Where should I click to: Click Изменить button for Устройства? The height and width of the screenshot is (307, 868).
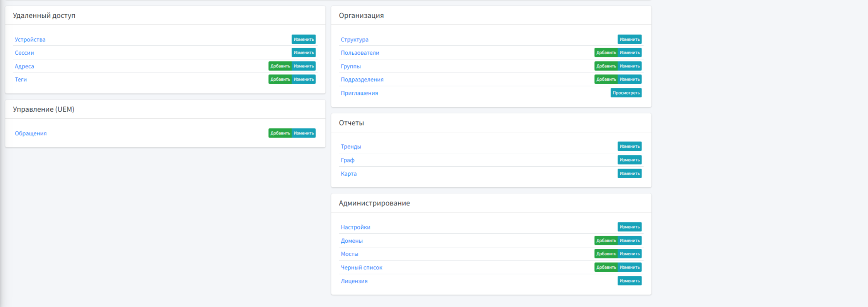pos(304,39)
